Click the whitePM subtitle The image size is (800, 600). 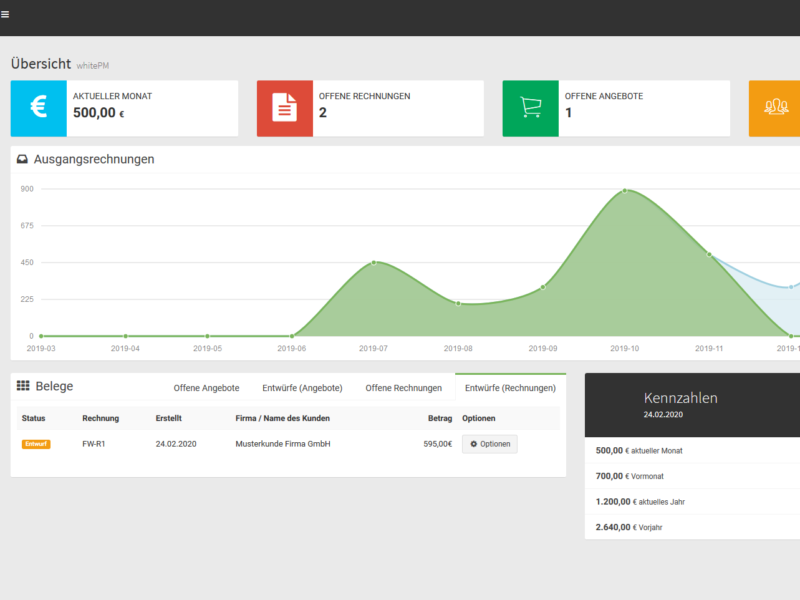pyautogui.click(x=93, y=66)
